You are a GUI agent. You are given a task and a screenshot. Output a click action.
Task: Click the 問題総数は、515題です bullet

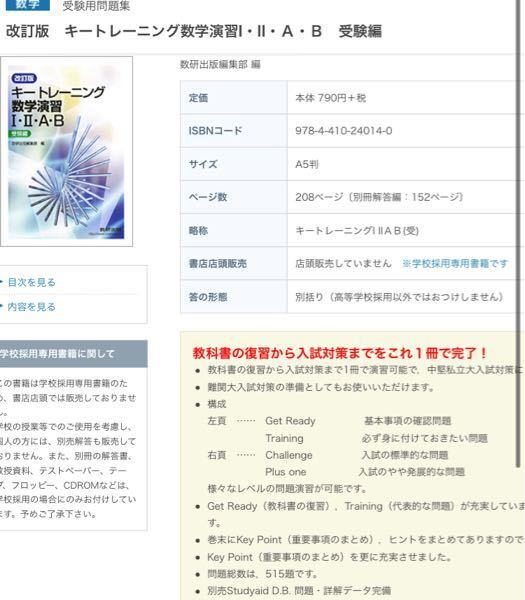tap(262, 574)
